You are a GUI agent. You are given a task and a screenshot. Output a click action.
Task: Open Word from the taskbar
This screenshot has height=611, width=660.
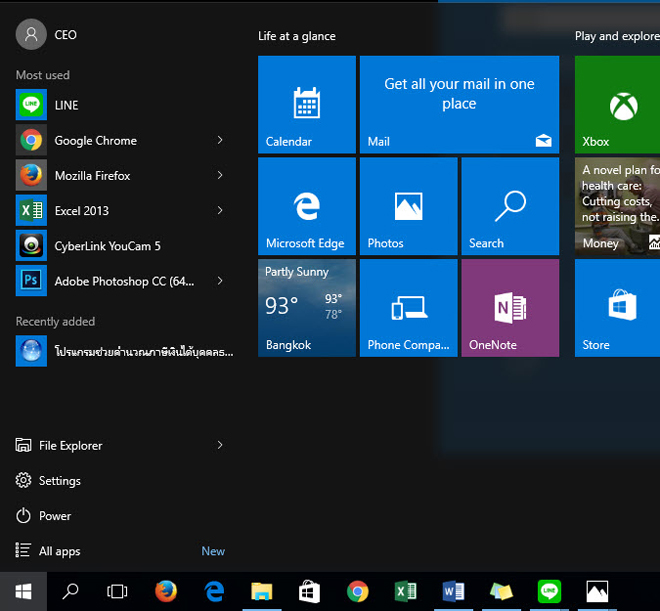[x=454, y=591]
